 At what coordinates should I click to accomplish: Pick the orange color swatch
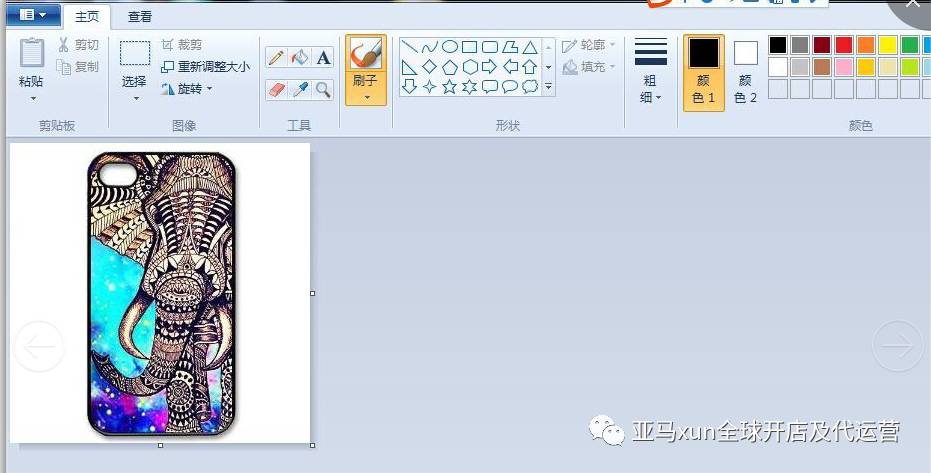pyautogui.click(x=866, y=45)
